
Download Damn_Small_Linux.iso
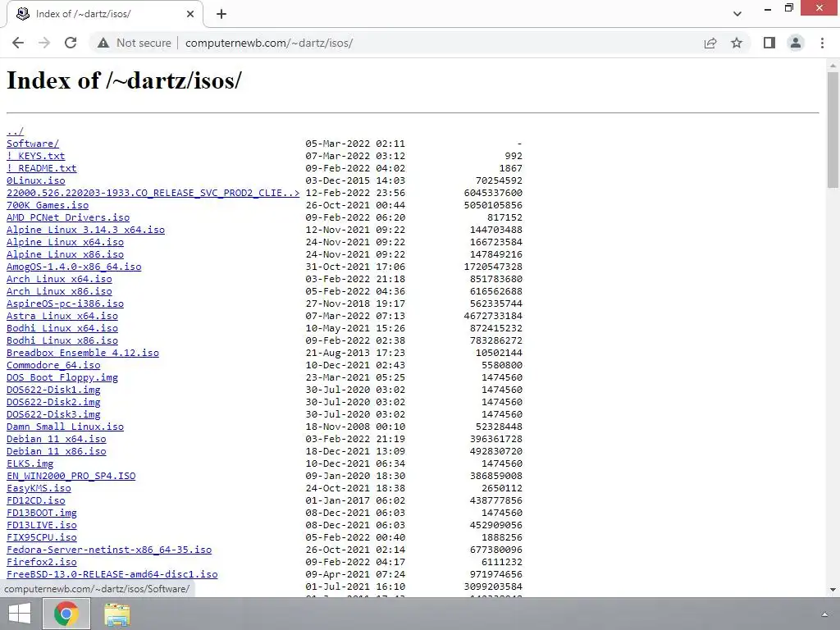pyautogui.click(x=65, y=427)
